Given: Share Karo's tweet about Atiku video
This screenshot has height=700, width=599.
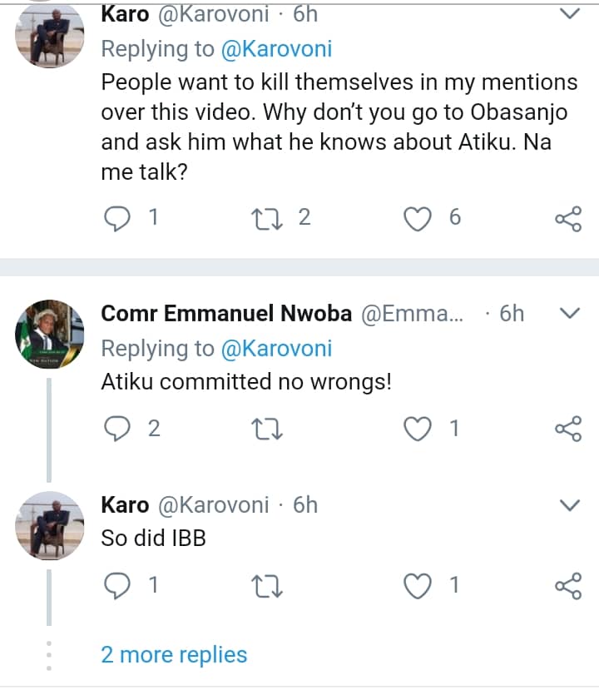Looking at the screenshot, I should [x=567, y=219].
